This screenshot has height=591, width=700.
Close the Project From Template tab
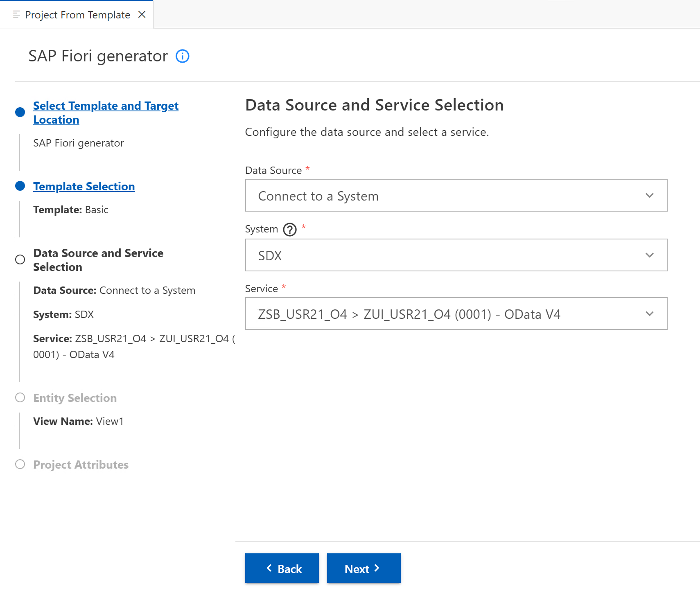tap(142, 14)
